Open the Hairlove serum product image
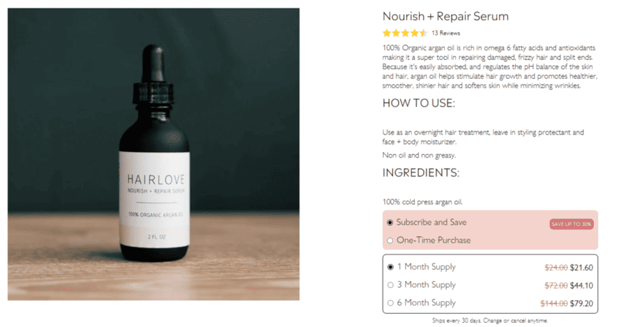The image size is (644, 327). point(153,154)
